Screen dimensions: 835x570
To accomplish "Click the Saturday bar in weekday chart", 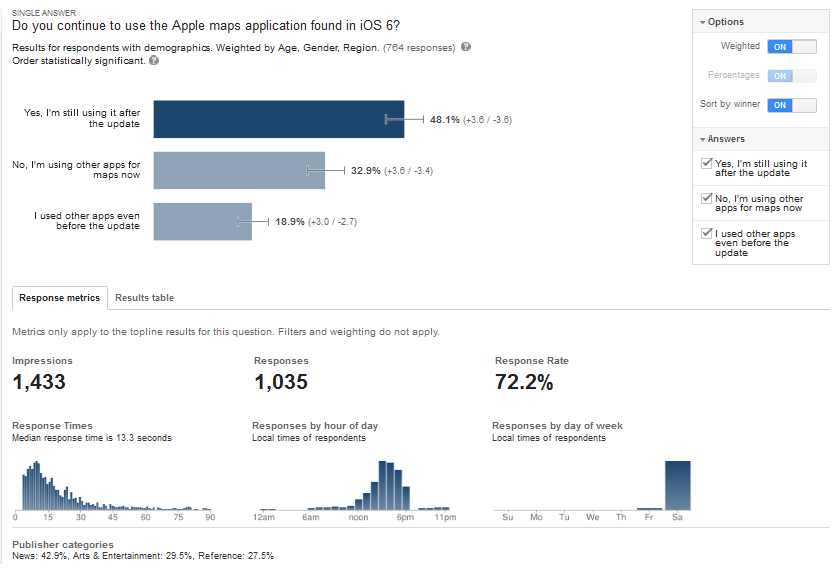I will [x=677, y=485].
